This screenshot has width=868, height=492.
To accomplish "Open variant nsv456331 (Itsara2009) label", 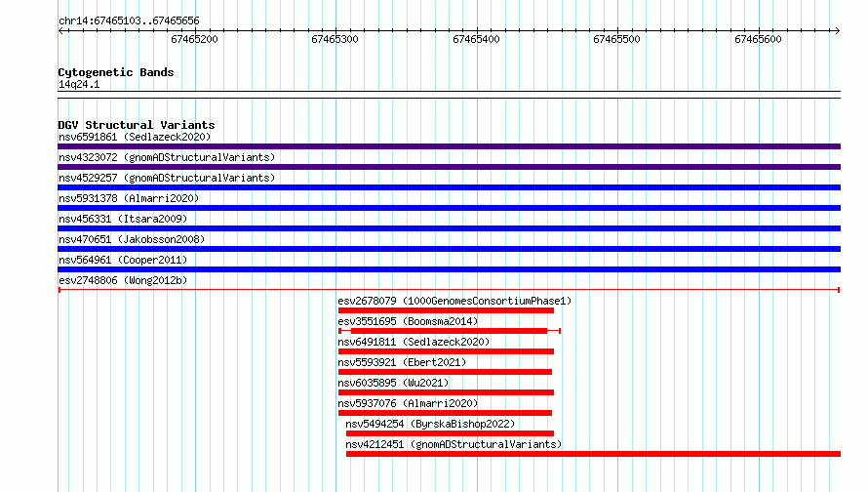I will pyautogui.click(x=123, y=219).
